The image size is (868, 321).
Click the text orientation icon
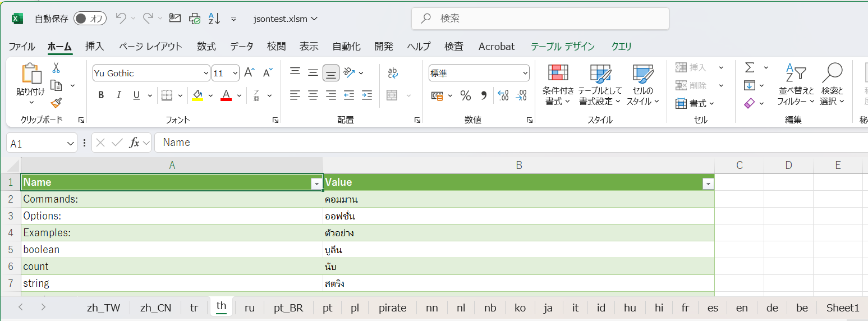click(350, 72)
